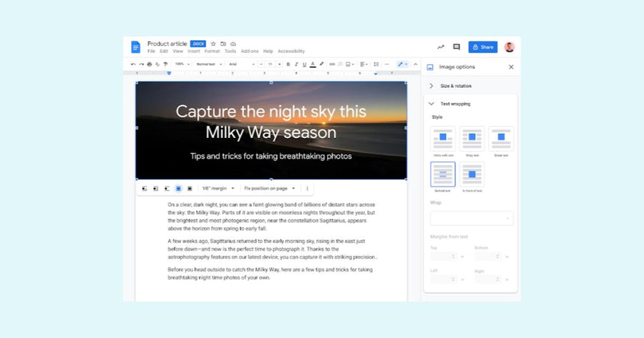This screenshot has height=338, width=644.
Task: Open the Edit menu
Action: 164,51
